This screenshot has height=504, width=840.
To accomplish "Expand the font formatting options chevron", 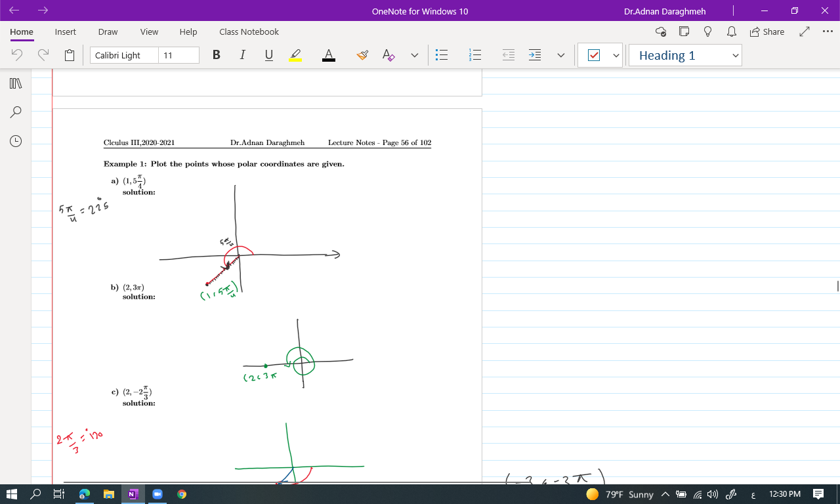I will (415, 55).
